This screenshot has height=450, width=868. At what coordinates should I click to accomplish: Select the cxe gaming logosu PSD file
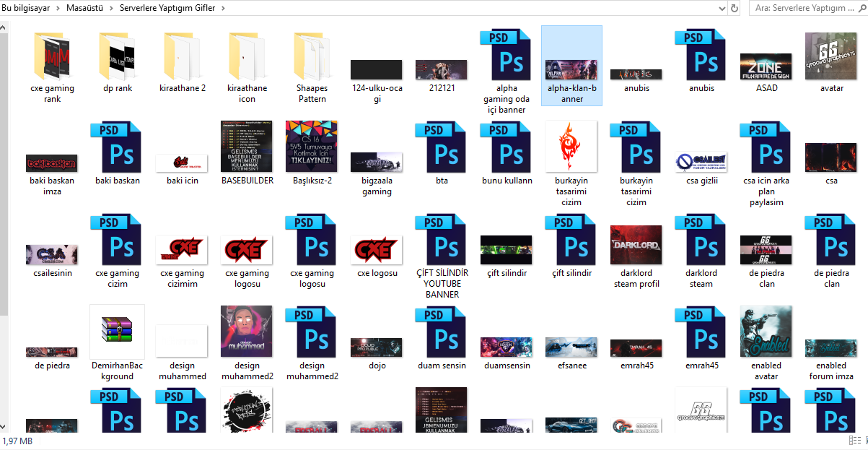pos(312,240)
